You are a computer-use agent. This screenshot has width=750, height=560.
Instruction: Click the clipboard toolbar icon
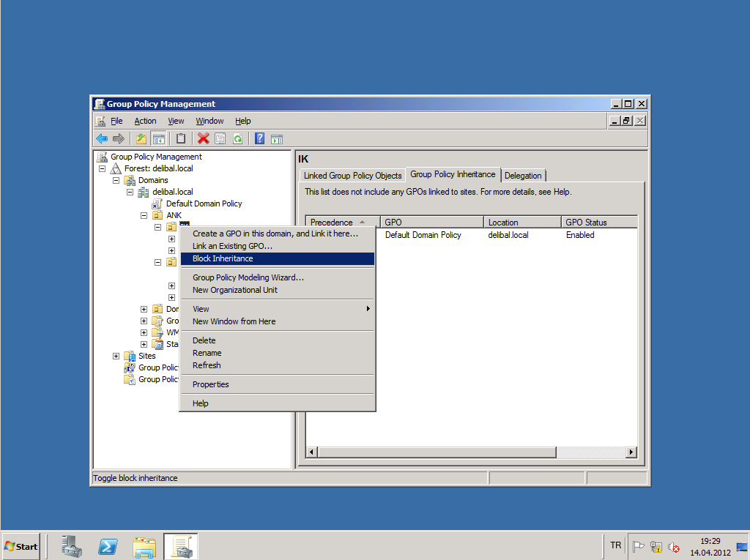[x=181, y=139]
